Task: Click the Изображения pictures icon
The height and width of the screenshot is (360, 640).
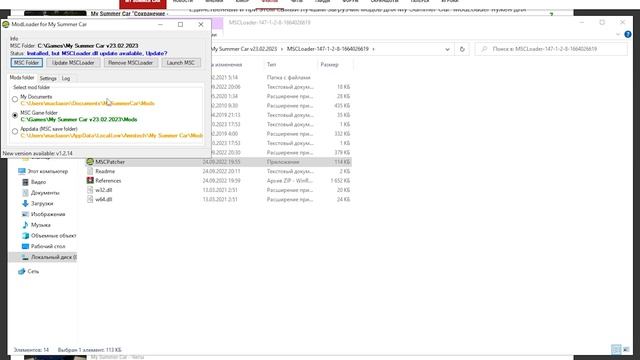Action: point(25,214)
